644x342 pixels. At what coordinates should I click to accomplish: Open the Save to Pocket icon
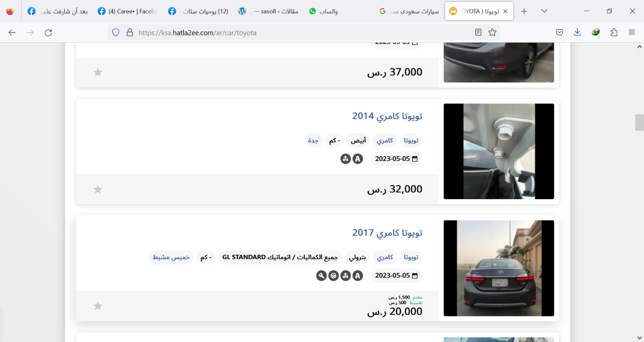pos(559,33)
